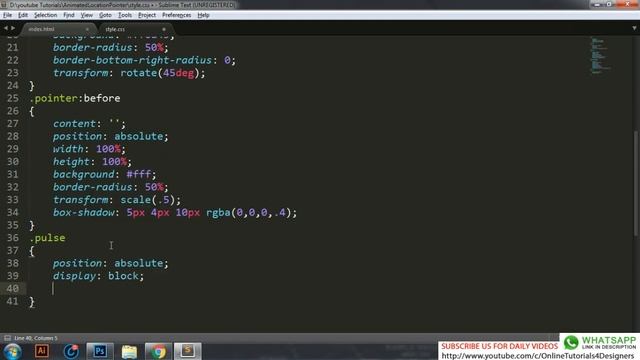
Task: Open Google Chrome from the taskbar
Action: coord(158,351)
